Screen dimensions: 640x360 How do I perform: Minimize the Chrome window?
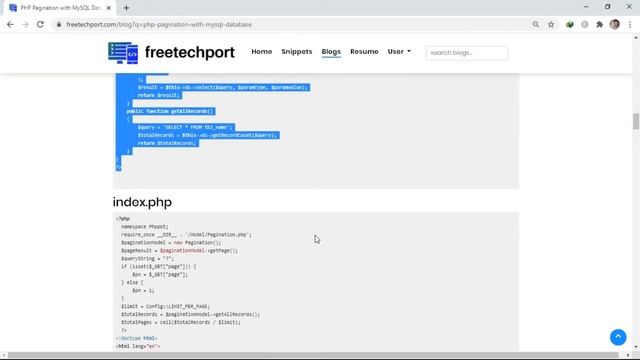(x=586, y=7)
